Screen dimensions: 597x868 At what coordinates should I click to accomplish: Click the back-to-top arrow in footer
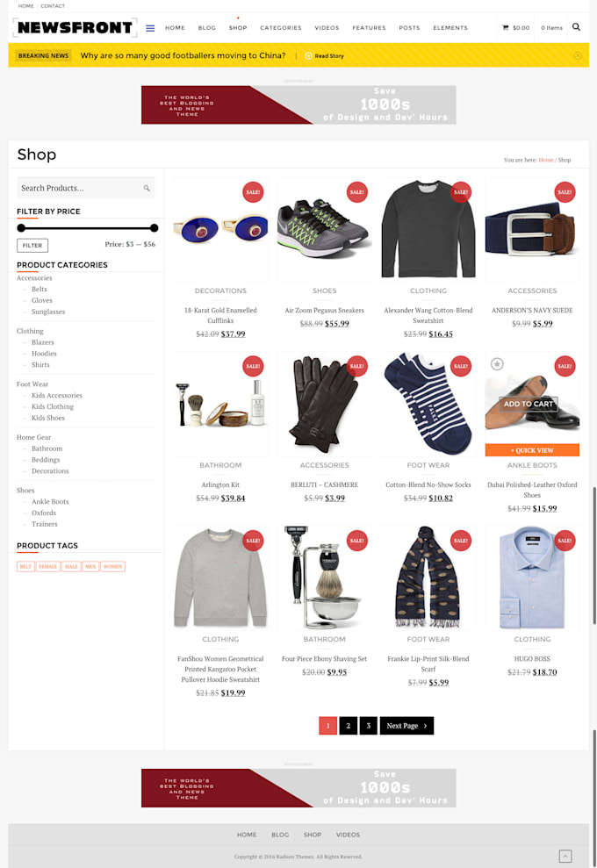(x=565, y=856)
